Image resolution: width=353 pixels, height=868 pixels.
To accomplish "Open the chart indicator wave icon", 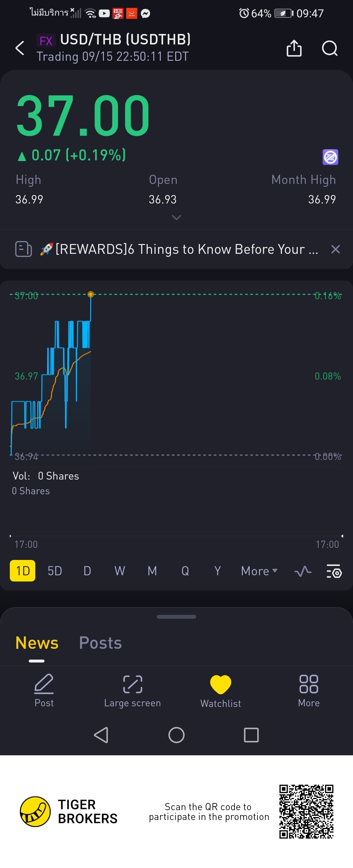I will point(302,571).
